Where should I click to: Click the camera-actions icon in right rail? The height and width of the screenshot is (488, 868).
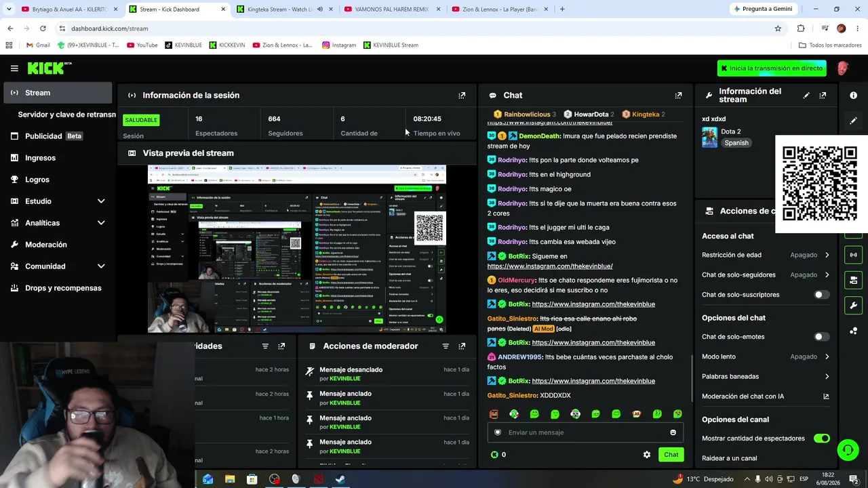tap(853, 280)
